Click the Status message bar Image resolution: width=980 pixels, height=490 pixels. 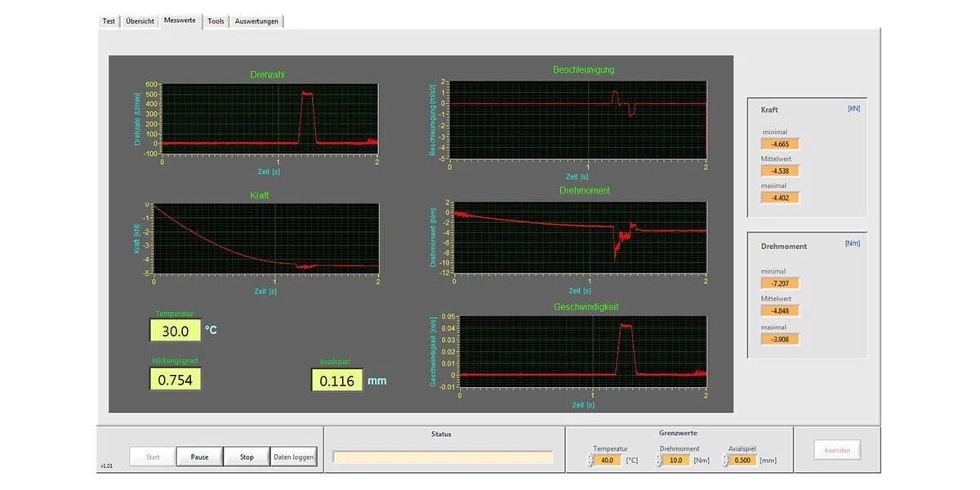[443, 457]
